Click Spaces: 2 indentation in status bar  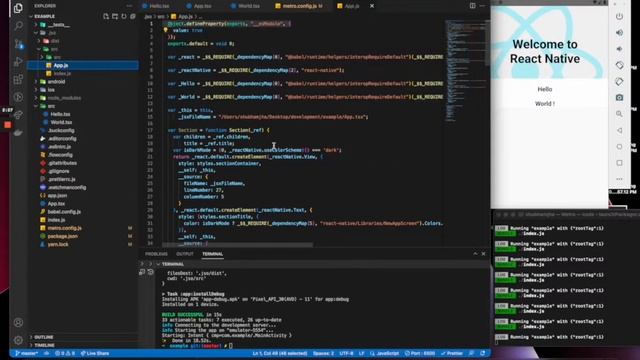coord(323,353)
